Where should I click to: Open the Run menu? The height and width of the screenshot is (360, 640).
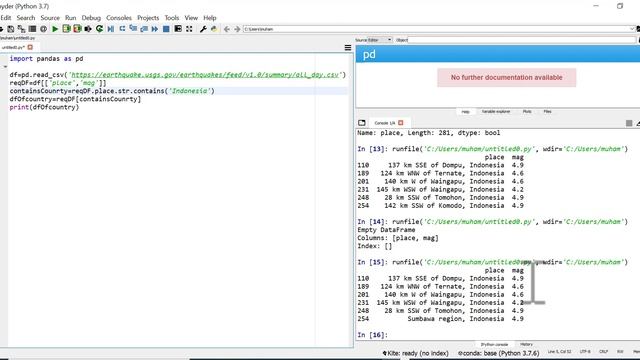70,18
